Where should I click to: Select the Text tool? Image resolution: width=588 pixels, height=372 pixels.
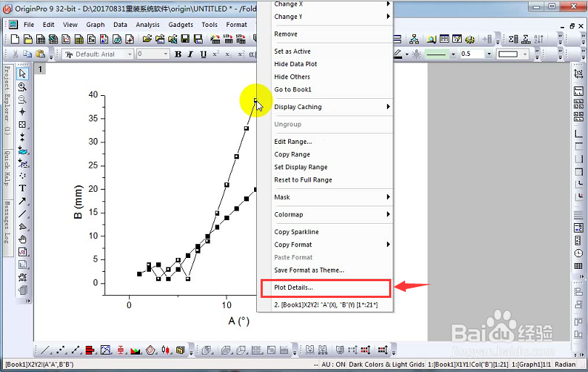pos(22,188)
